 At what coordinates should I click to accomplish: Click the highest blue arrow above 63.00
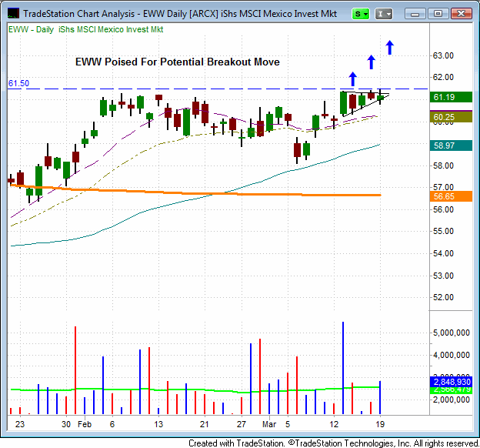[x=390, y=47]
